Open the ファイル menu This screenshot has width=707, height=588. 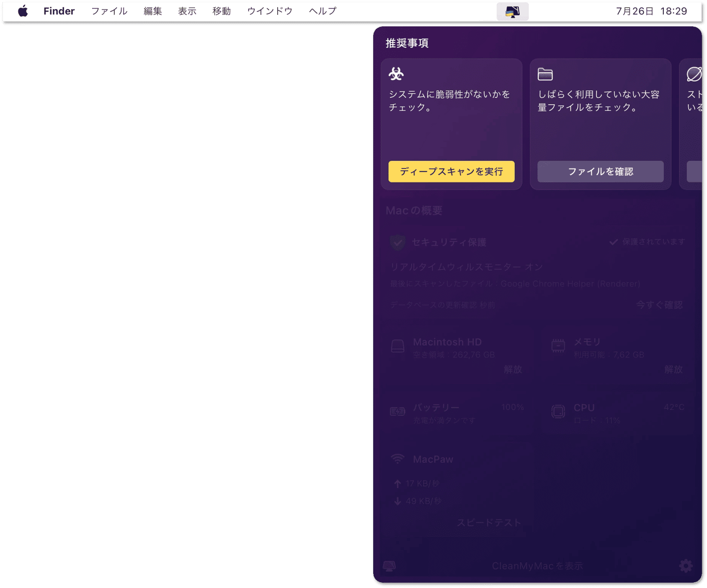(110, 11)
